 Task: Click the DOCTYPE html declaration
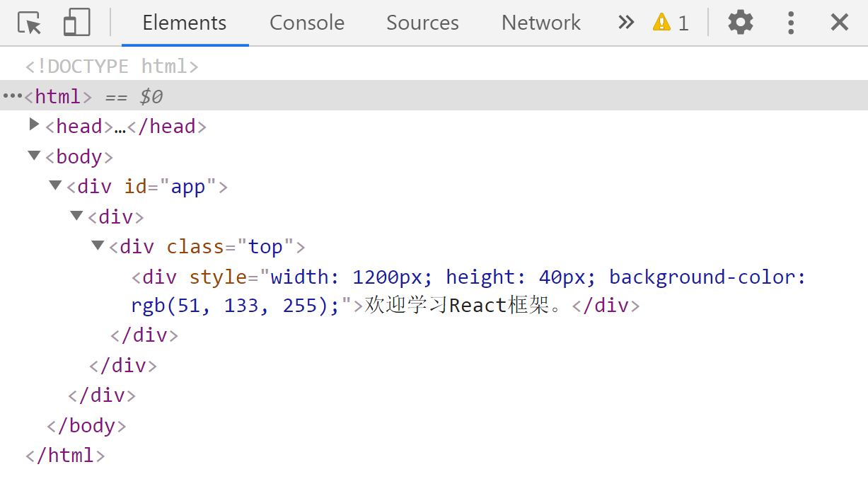click(110, 66)
